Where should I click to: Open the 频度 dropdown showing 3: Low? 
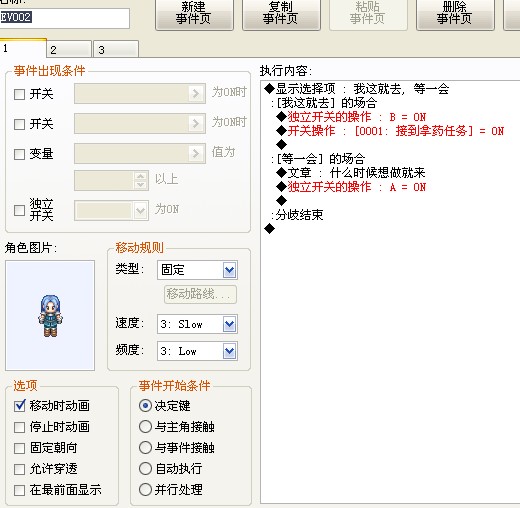(x=197, y=351)
